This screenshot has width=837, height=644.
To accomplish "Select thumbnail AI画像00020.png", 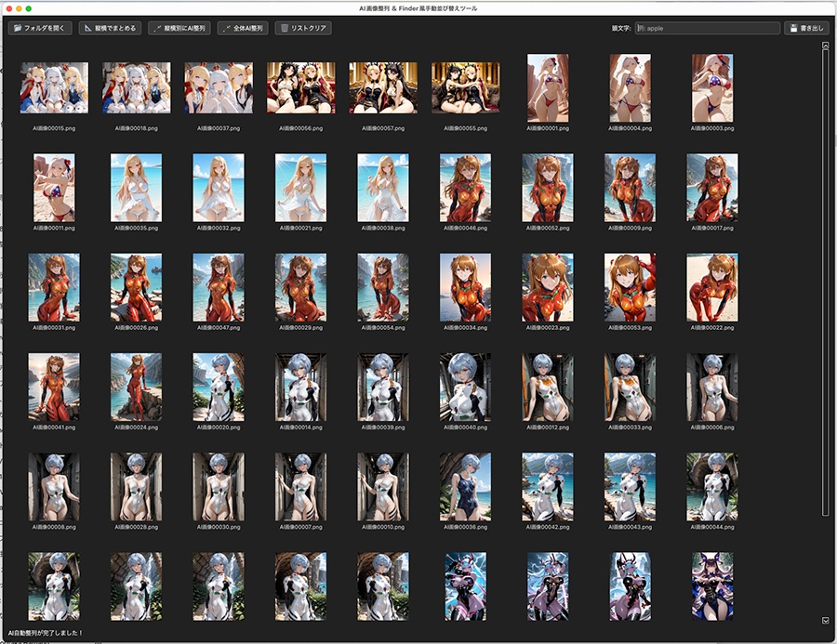I will pyautogui.click(x=219, y=388).
